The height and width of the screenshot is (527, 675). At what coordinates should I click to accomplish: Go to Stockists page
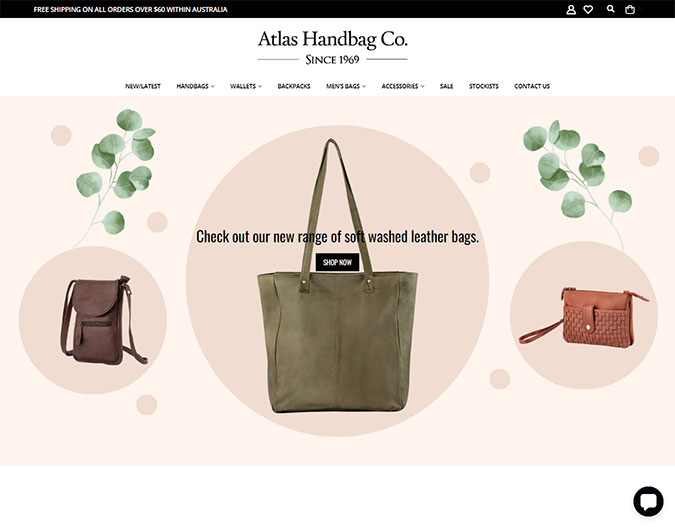(484, 86)
